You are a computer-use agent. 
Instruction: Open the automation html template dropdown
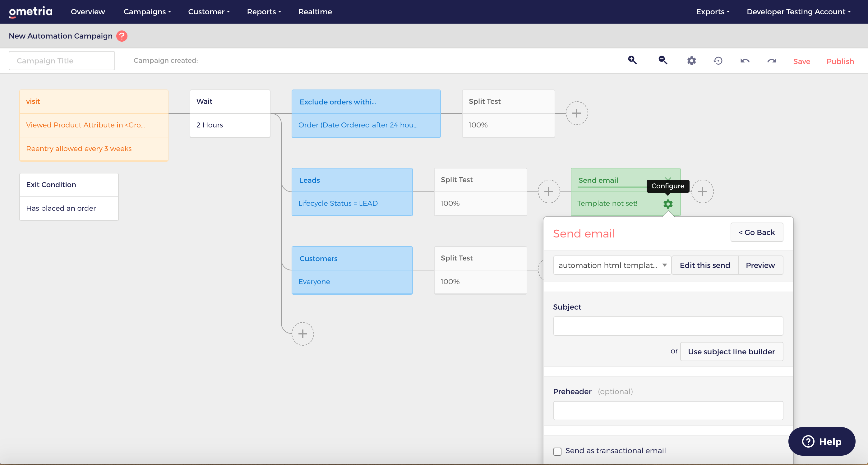612,265
